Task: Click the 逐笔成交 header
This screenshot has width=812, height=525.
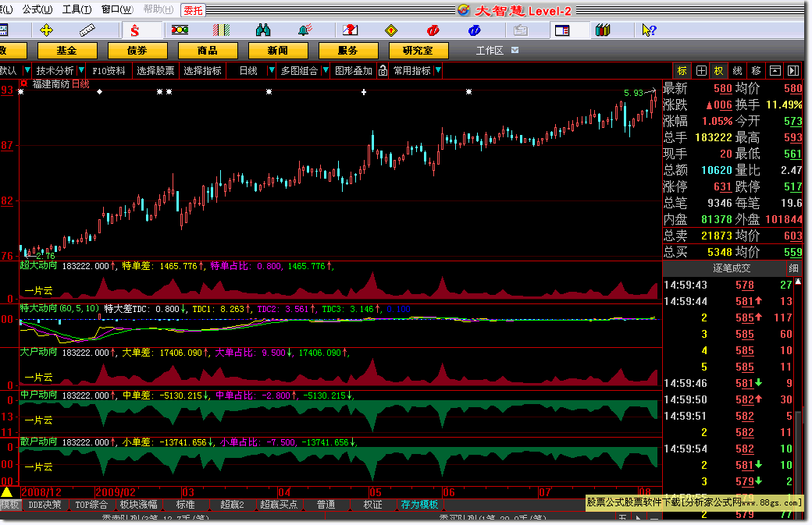Action: pos(732,268)
